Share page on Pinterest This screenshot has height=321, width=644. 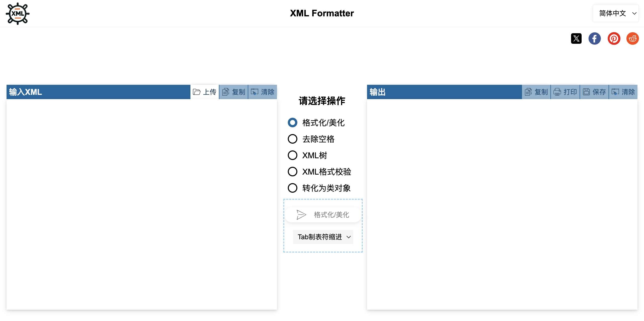point(614,39)
